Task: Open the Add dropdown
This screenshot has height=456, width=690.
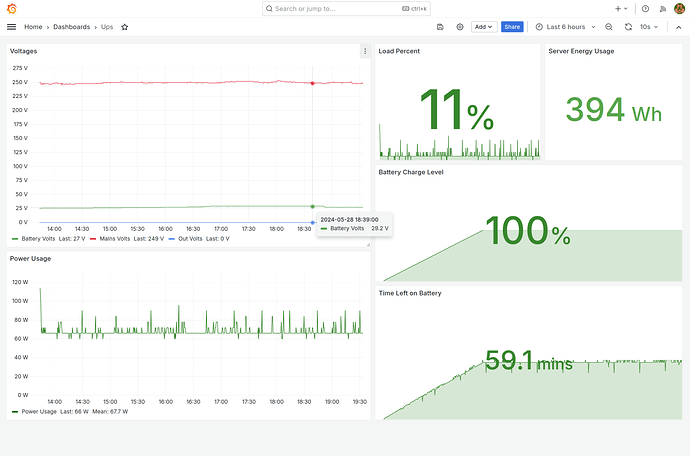Action: tap(484, 27)
